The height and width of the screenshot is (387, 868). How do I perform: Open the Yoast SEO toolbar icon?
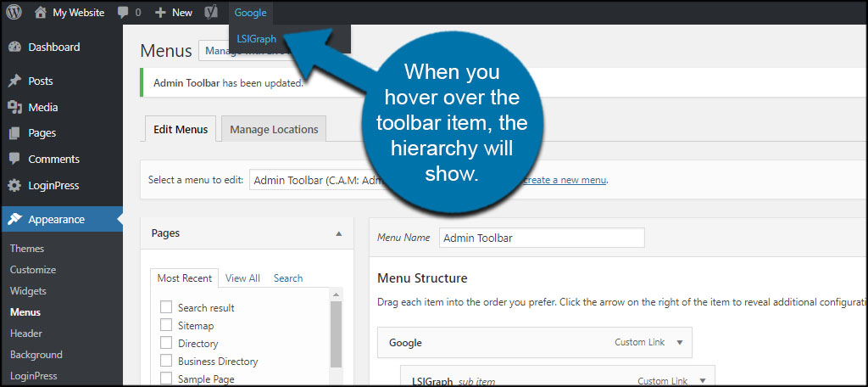211,12
